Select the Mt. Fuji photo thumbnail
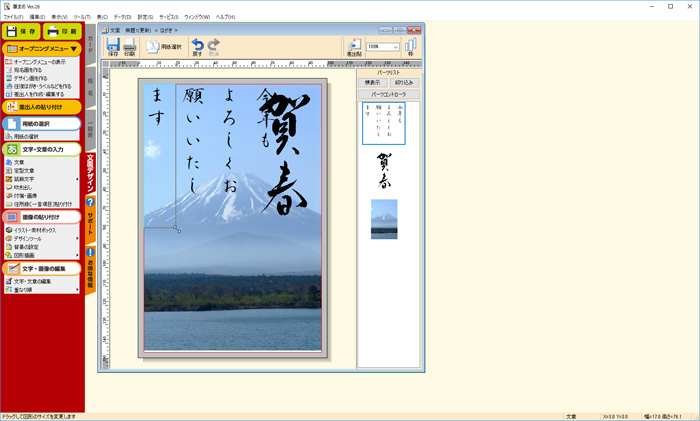This screenshot has width=700, height=421. [384, 219]
